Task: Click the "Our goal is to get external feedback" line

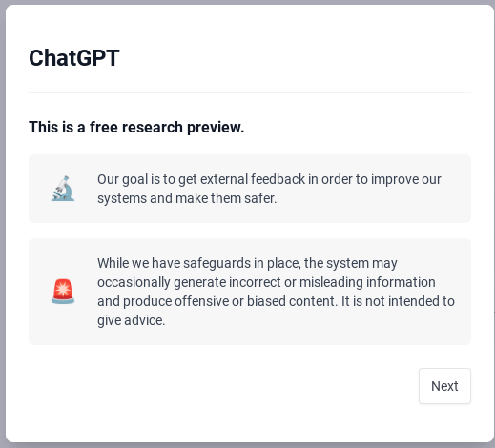Action: tap(269, 179)
